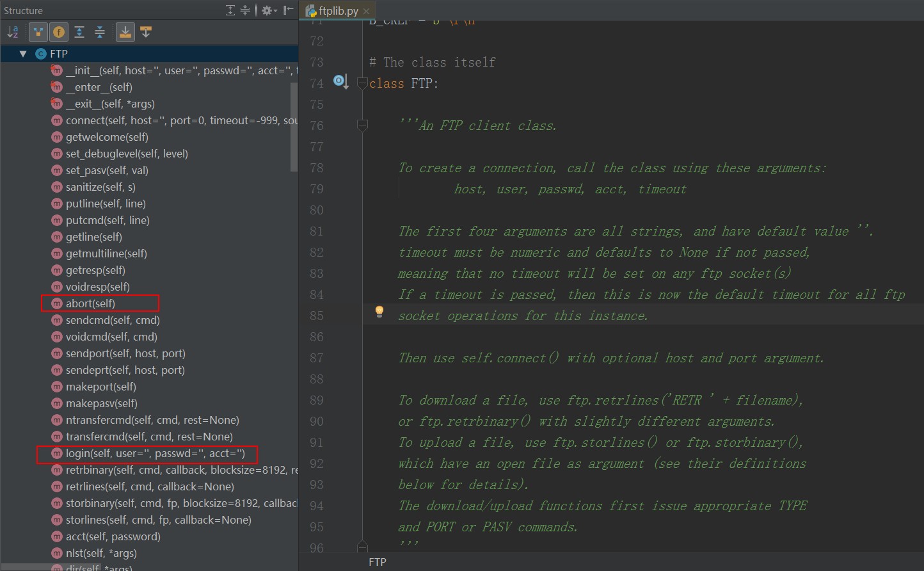Select makepasv(self) method
Viewport: 924px width, 571px height.
tap(101, 403)
